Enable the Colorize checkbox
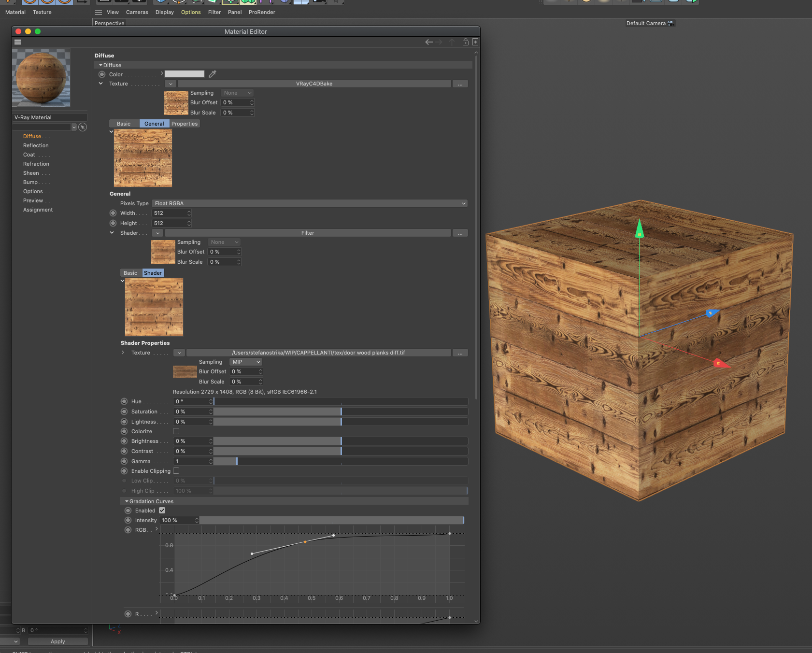The image size is (812, 653). [x=176, y=431]
